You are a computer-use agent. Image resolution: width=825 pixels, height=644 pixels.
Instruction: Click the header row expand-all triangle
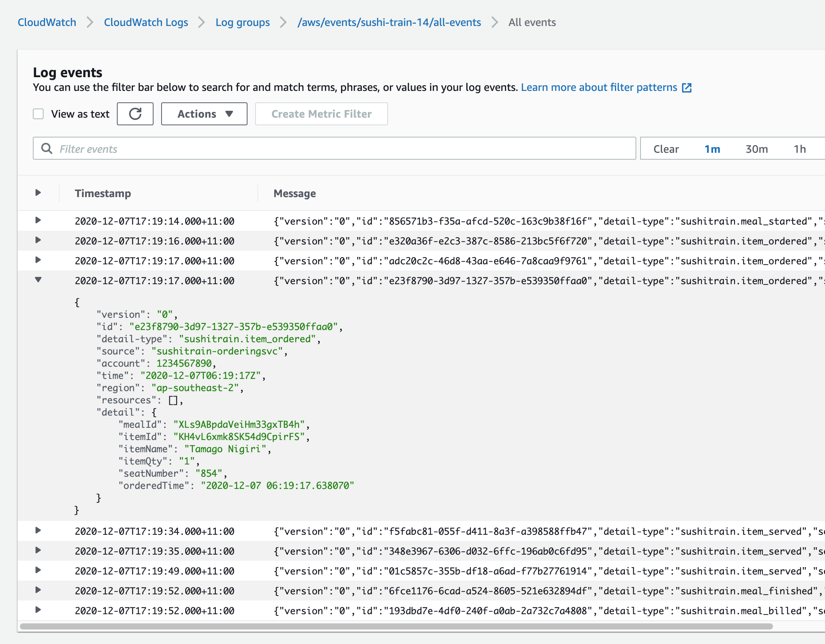(38, 193)
